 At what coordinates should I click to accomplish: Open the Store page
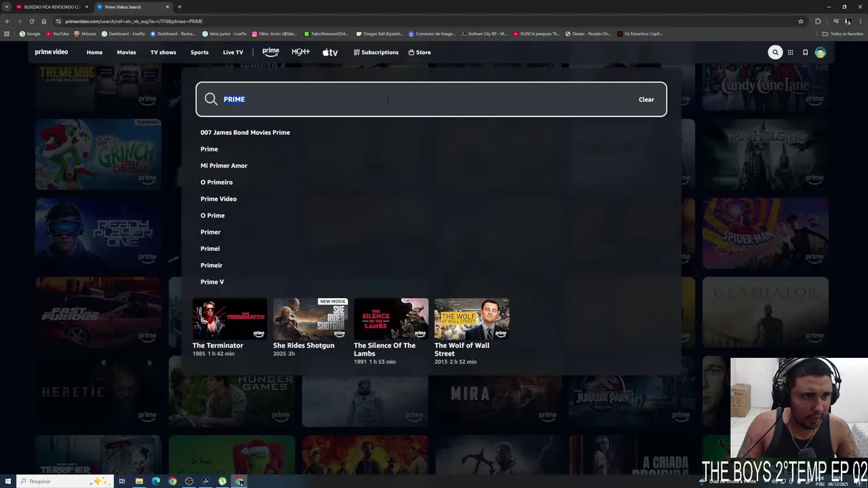click(x=420, y=52)
